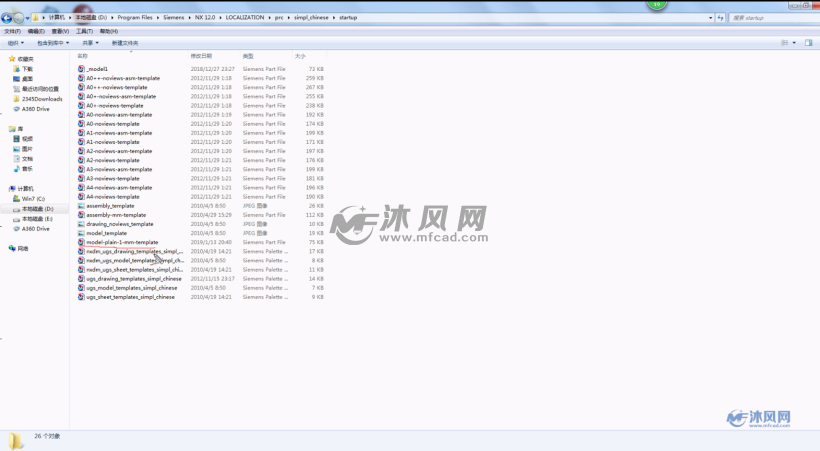This screenshot has height=451, width=820.
Task: Click the assembly-mm-template part file icon
Action: 81,215
